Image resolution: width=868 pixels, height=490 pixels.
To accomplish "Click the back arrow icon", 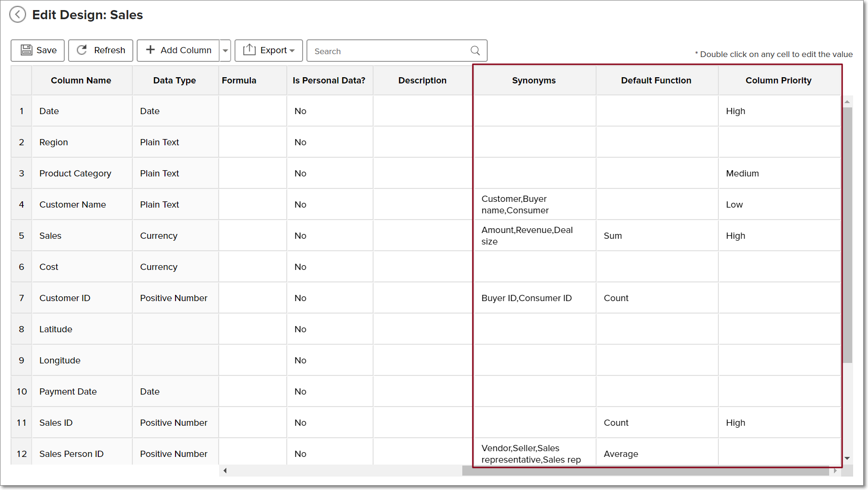I will pyautogui.click(x=18, y=14).
